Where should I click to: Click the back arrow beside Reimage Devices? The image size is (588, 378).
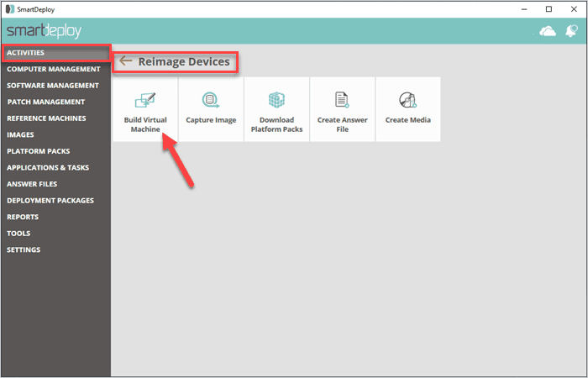tap(126, 60)
